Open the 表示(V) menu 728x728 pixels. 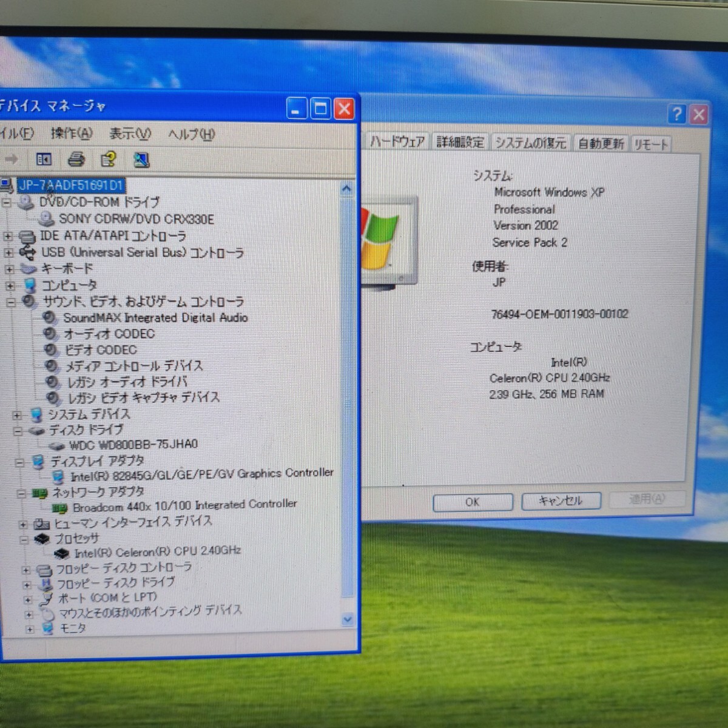[x=130, y=133]
